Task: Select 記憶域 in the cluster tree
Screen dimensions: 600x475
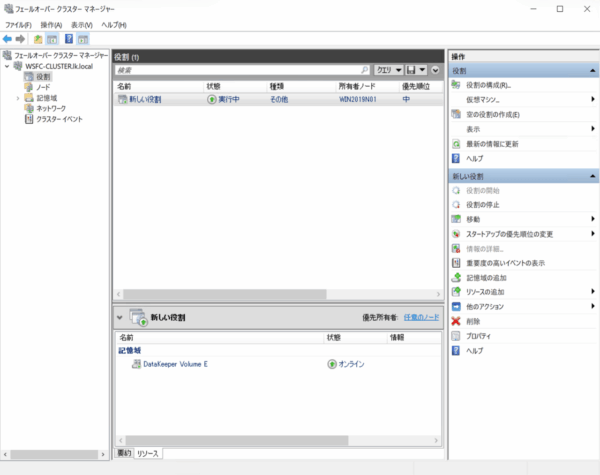Action: (x=47, y=98)
